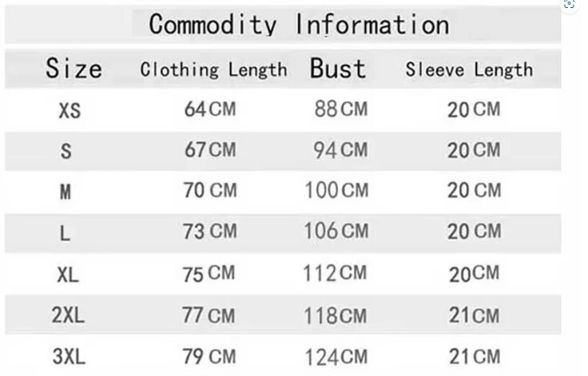Select the XS size row label

point(70,111)
